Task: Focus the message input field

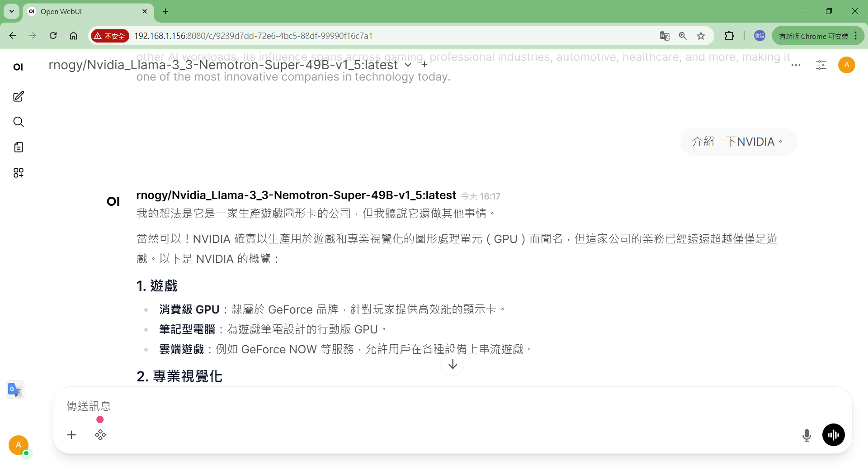Action: pyautogui.click(x=452, y=406)
